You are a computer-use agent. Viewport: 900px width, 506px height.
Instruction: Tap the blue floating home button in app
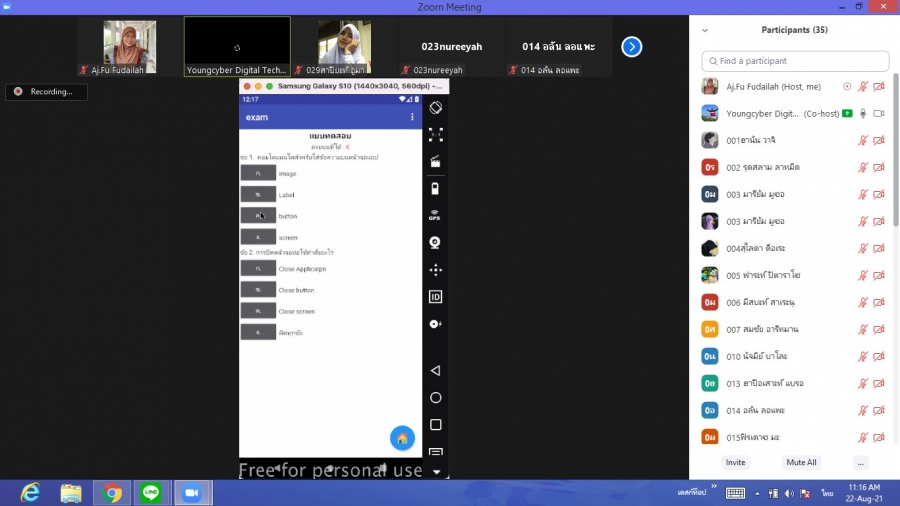[x=402, y=438]
